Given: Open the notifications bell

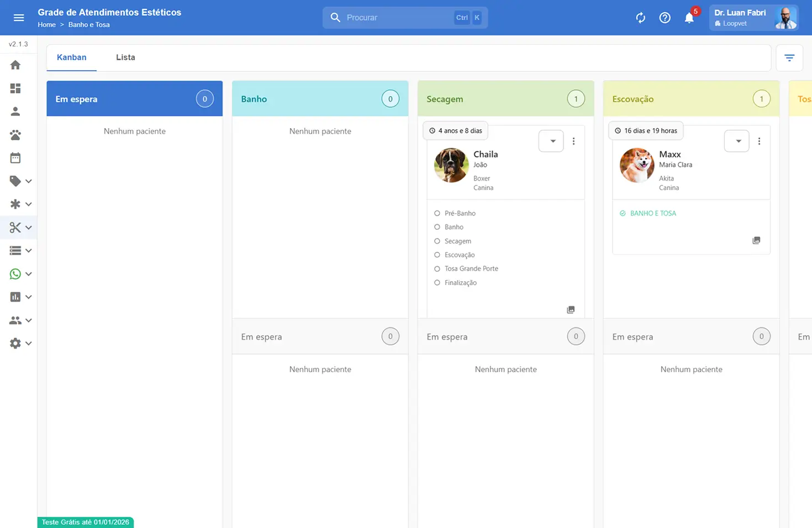Looking at the screenshot, I should coord(689,18).
